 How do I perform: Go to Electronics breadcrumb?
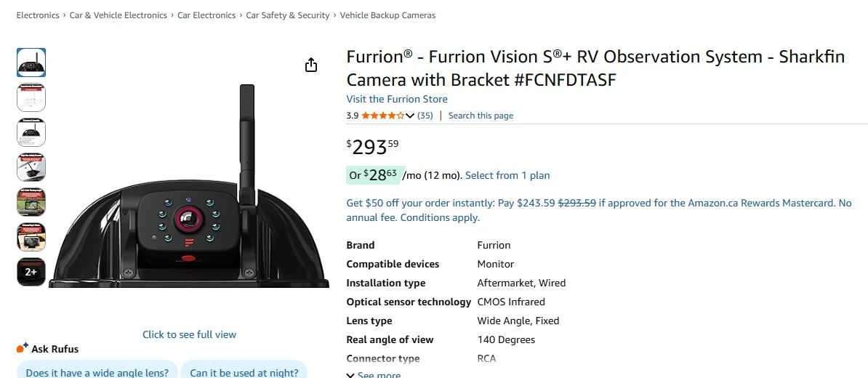(38, 15)
